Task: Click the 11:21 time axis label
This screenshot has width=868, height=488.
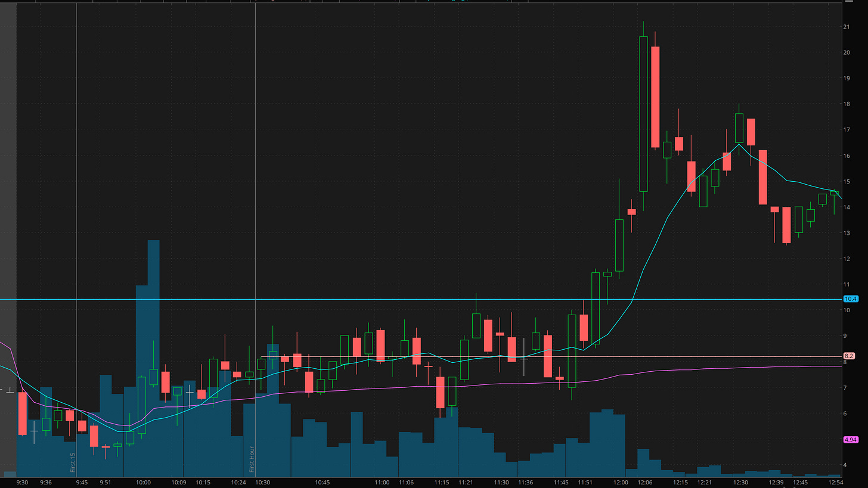Action: tap(466, 483)
